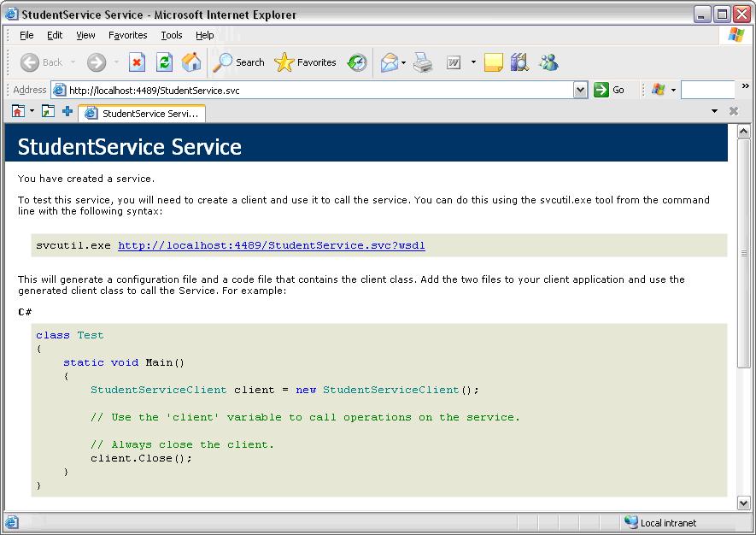Click the Search toolbar button
This screenshot has width=756, height=535.
[240, 62]
